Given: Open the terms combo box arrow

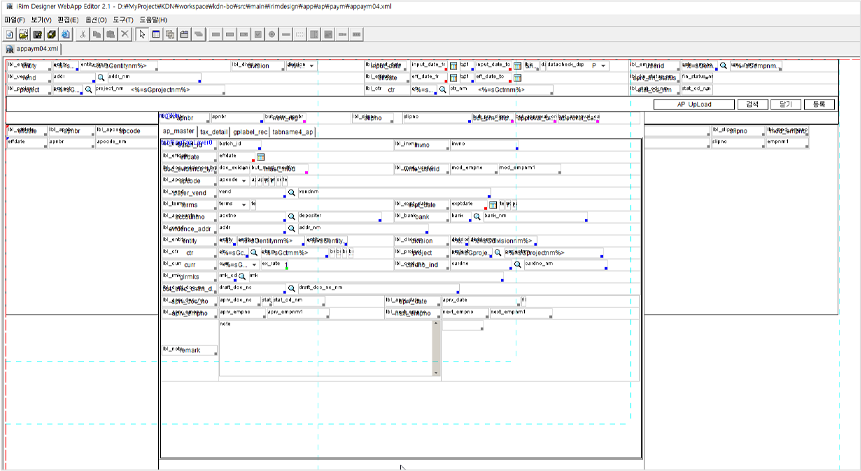Looking at the screenshot, I should [244, 205].
